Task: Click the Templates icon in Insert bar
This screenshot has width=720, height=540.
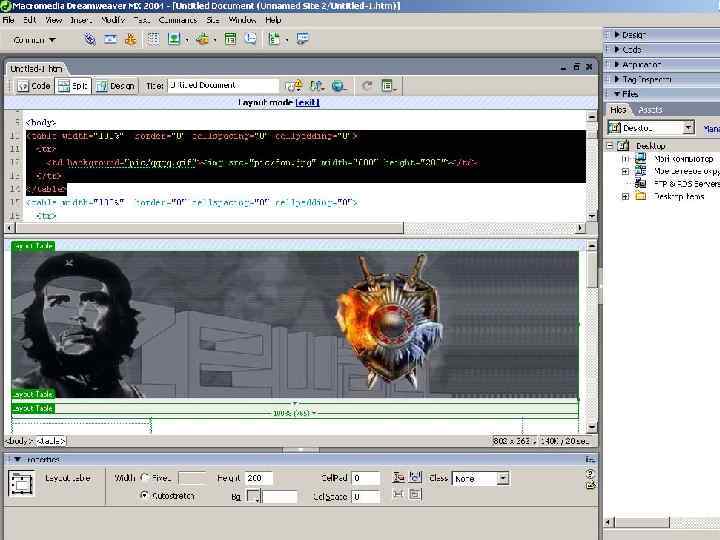Action: [x=274, y=39]
